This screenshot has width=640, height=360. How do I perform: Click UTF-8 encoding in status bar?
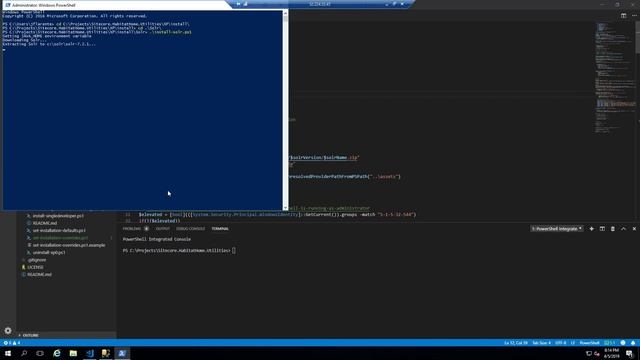coord(560,343)
